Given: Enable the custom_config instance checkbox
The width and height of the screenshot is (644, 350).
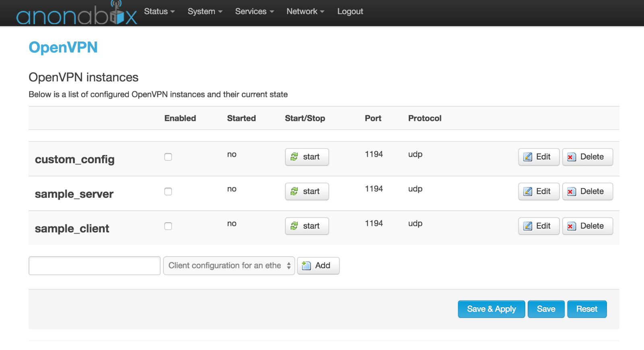Looking at the screenshot, I should point(168,157).
